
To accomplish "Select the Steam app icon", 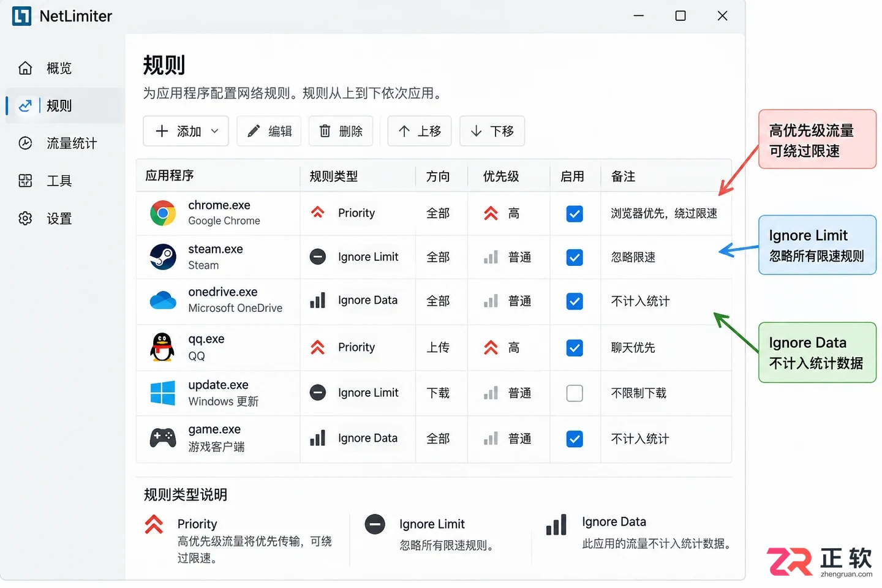I will pos(163,257).
